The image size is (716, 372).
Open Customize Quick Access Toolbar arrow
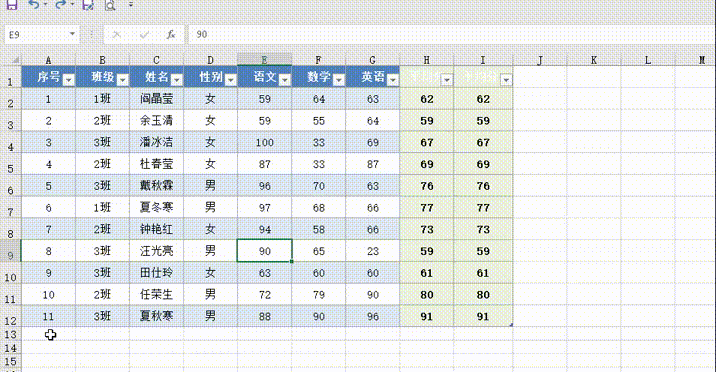[131, 5]
